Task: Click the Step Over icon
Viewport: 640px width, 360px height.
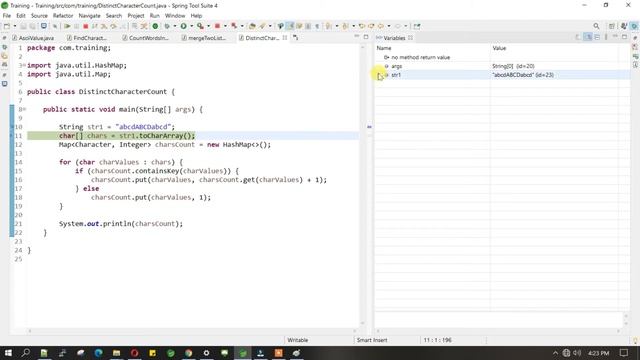Action: 113,26
